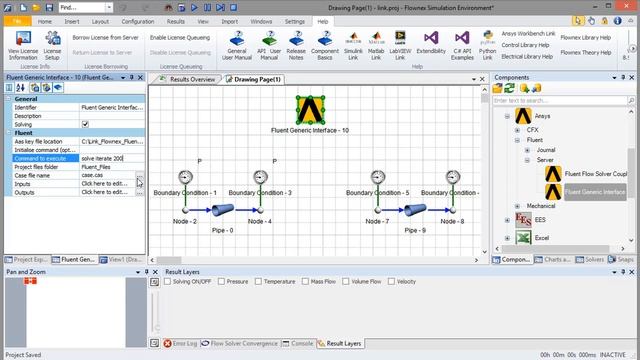Click Enable License Queueing

(x=180, y=38)
